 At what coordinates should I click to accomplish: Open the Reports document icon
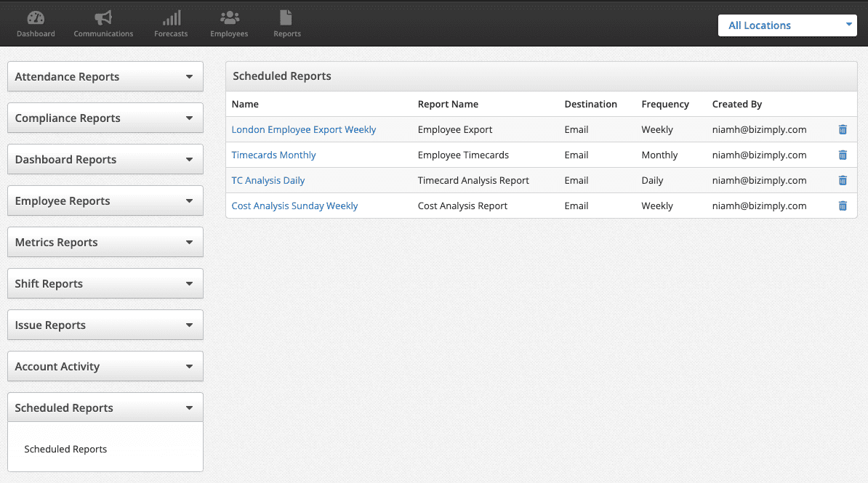pyautogui.click(x=286, y=18)
